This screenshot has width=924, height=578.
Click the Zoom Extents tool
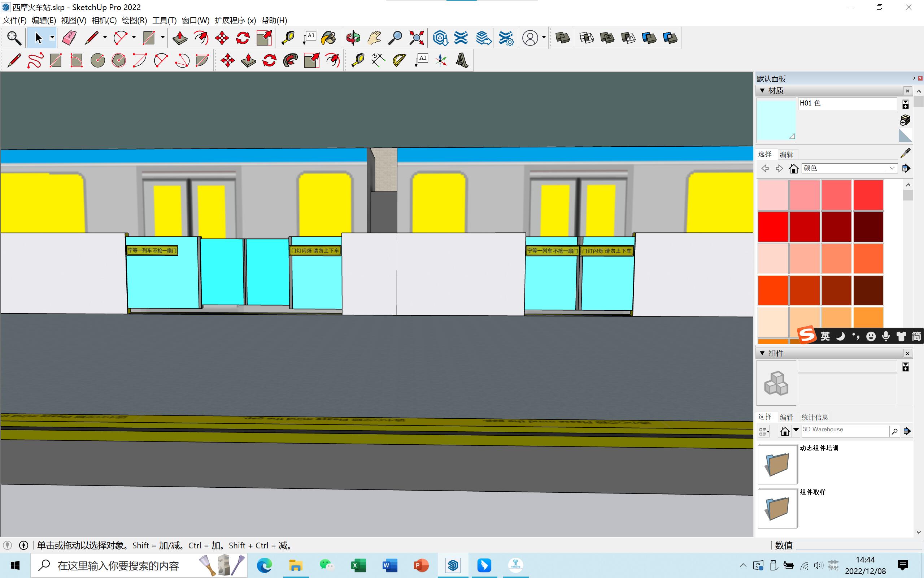click(x=417, y=38)
